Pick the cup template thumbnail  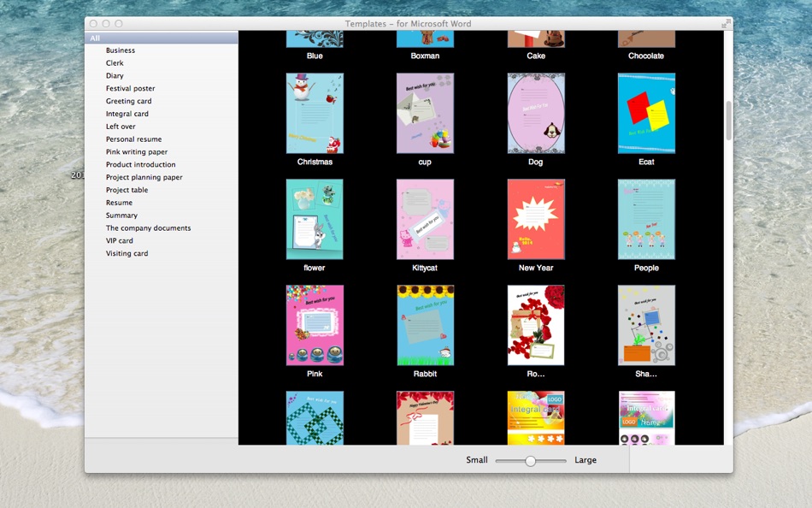coord(425,113)
